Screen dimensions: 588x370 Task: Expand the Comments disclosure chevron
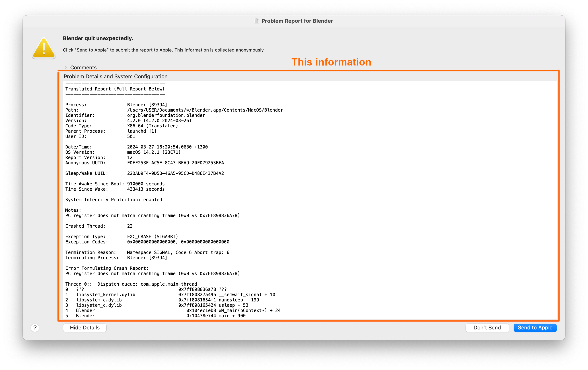click(x=66, y=67)
